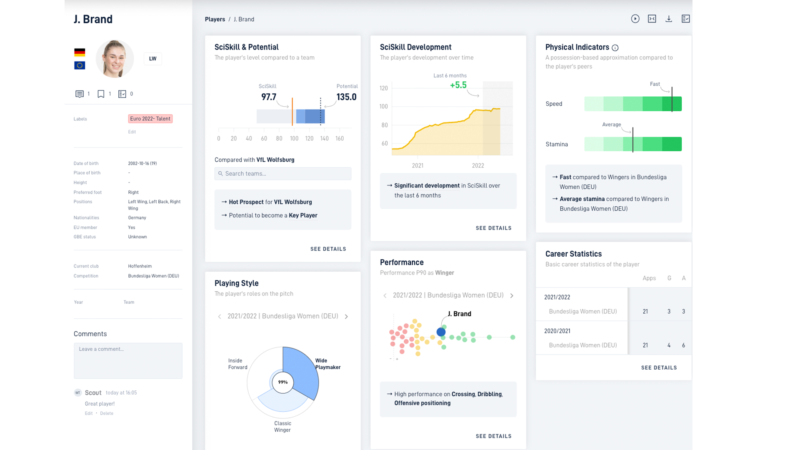Open the comments count icon under photo
Viewport: 800px width, 450px height.
click(80, 94)
